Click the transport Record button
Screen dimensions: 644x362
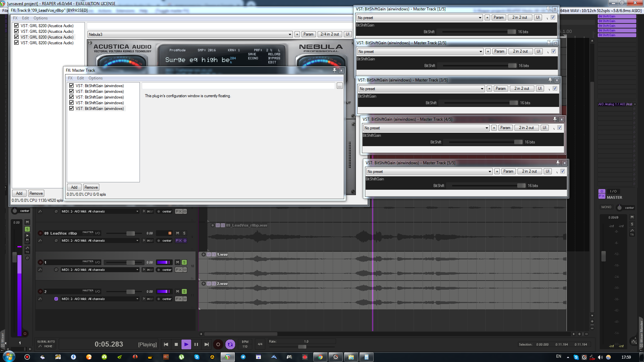click(218, 344)
